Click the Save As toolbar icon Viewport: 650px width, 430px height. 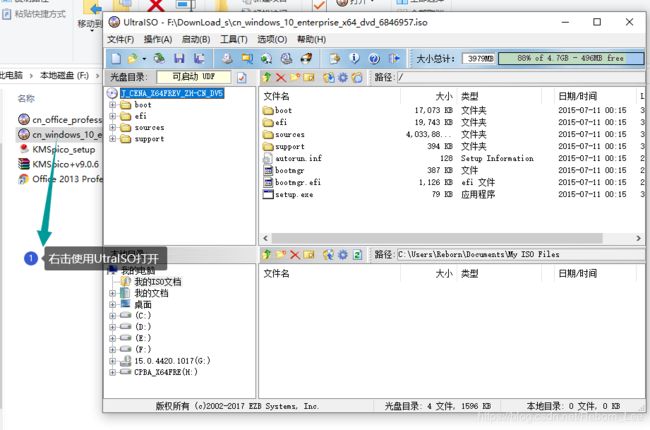point(199,58)
